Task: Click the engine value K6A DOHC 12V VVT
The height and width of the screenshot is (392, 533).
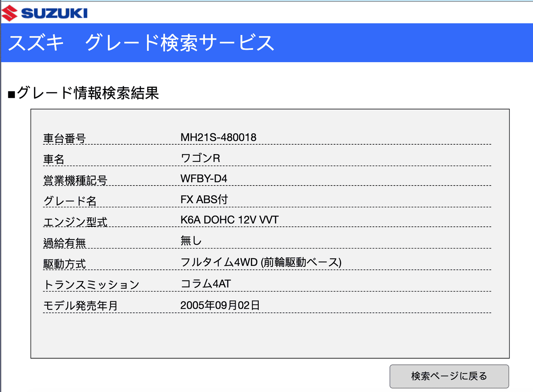Action: pos(229,220)
